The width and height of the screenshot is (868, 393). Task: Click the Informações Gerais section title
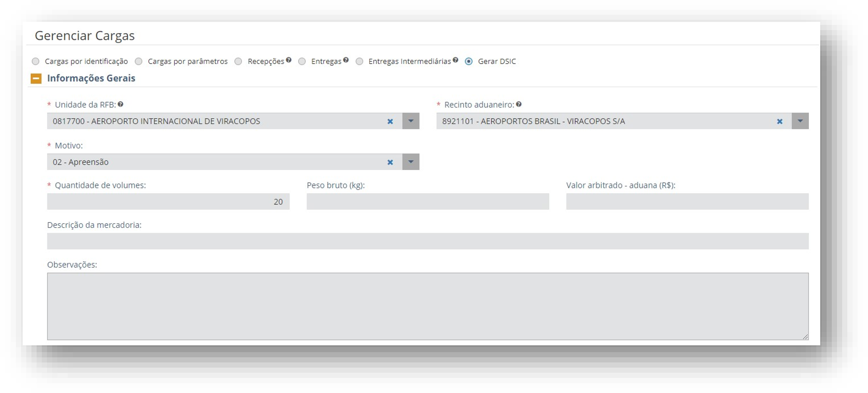91,78
